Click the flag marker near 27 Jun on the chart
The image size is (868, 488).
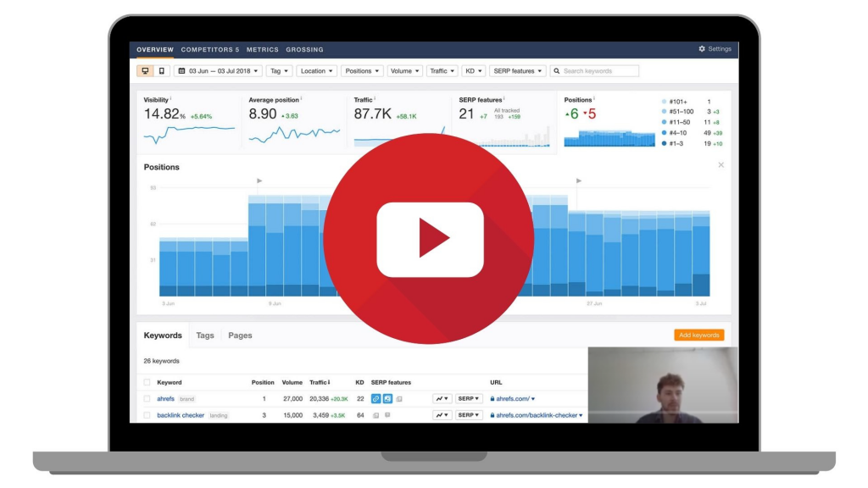578,181
